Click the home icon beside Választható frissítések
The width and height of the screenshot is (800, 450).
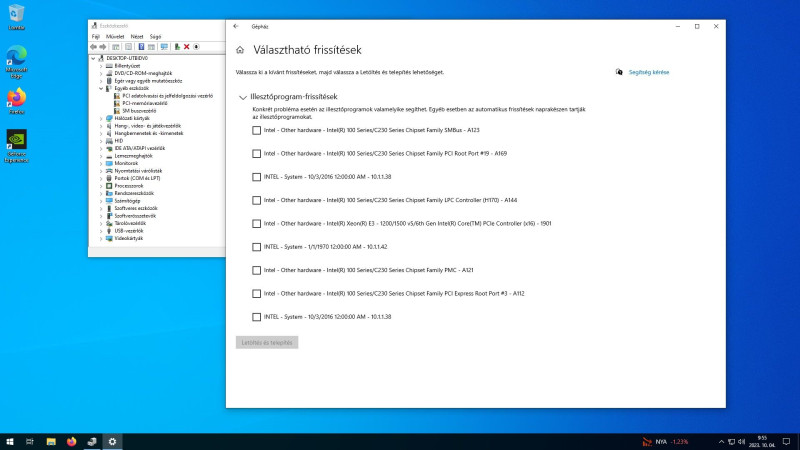(x=240, y=50)
